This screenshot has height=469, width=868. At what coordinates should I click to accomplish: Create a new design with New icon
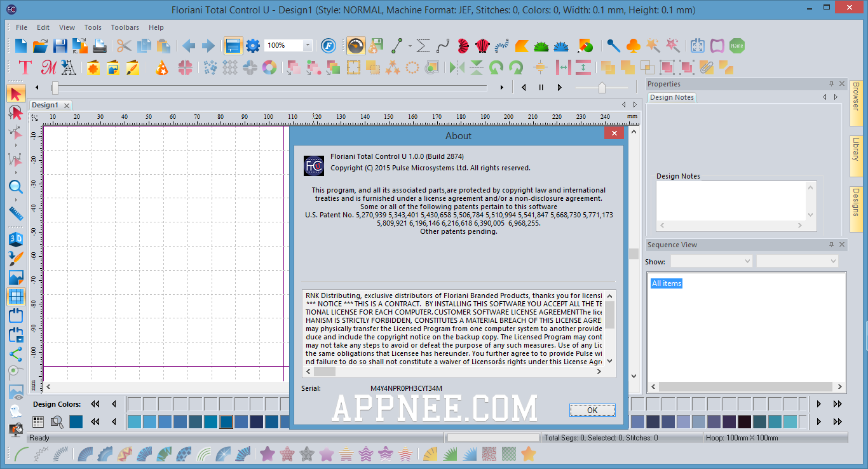tap(21, 46)
